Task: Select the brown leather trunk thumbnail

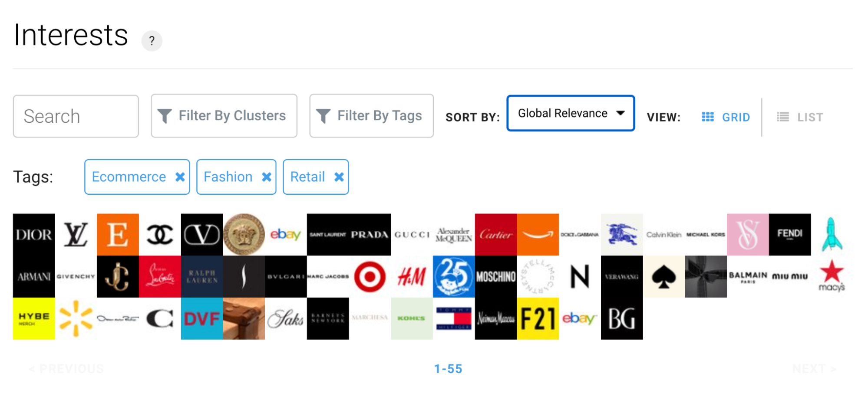Action: pyautogui.click(x=244, y=318)
